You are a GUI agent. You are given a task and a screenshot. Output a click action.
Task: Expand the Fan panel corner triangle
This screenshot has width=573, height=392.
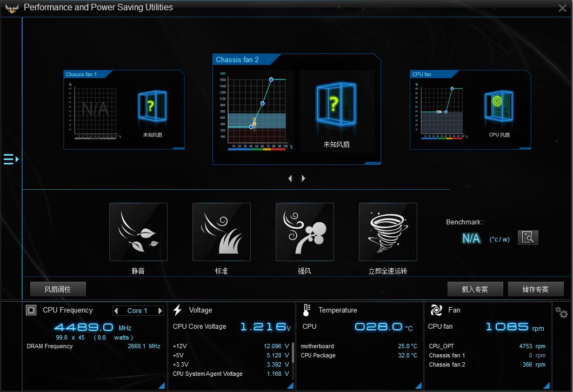547,386
